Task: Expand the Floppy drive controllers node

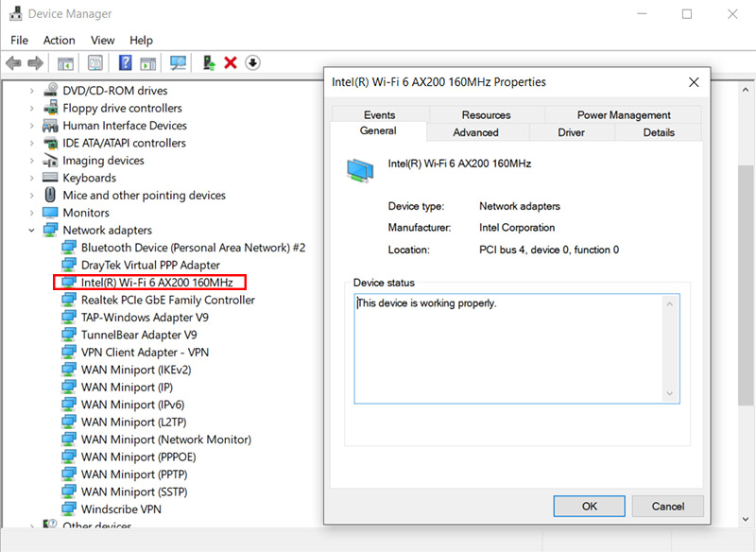Action: point(32,108)
